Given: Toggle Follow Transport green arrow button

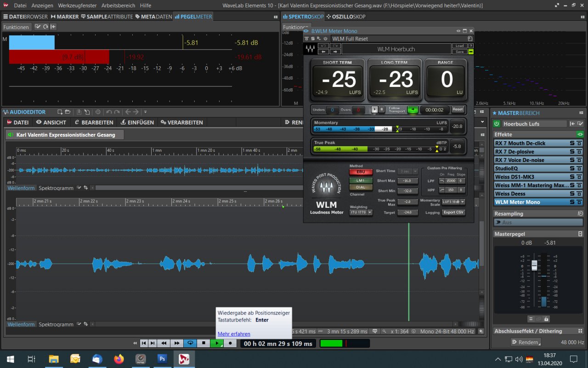Looking at the screenshot, I should (413, 109).
